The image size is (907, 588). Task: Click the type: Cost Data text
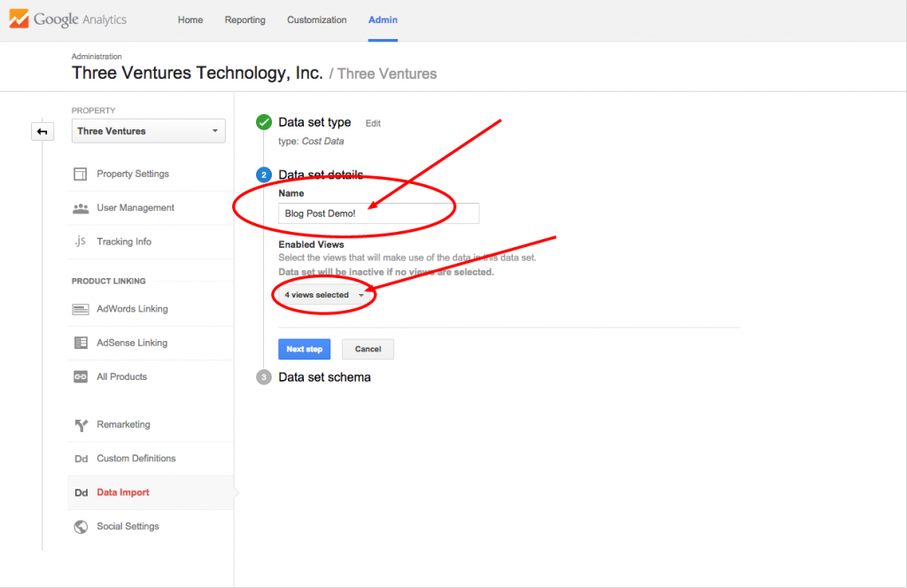311,142
